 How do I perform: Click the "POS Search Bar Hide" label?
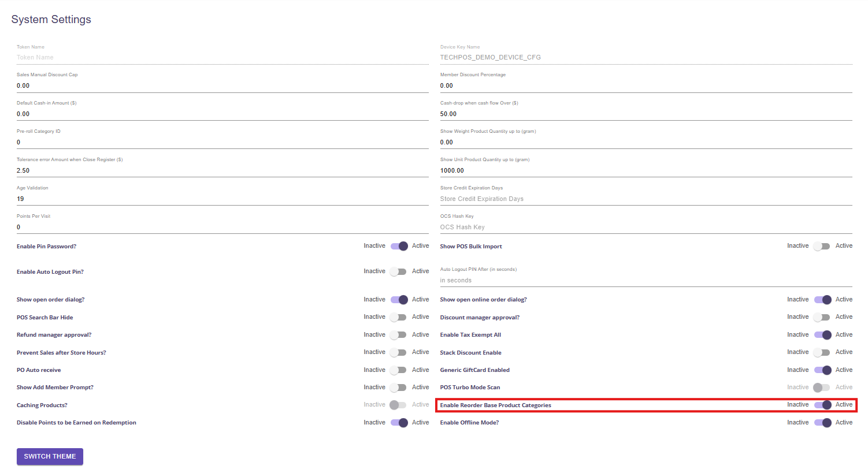[x=44, y=318]
